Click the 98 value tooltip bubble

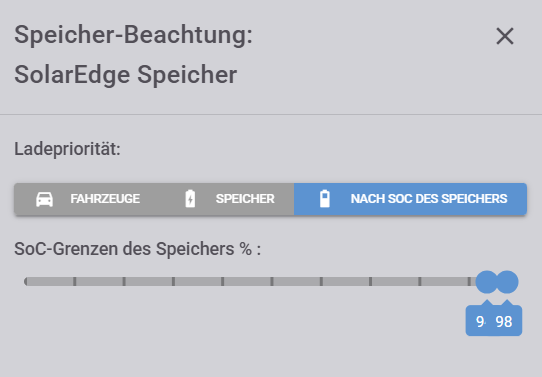tap(504, 321)
